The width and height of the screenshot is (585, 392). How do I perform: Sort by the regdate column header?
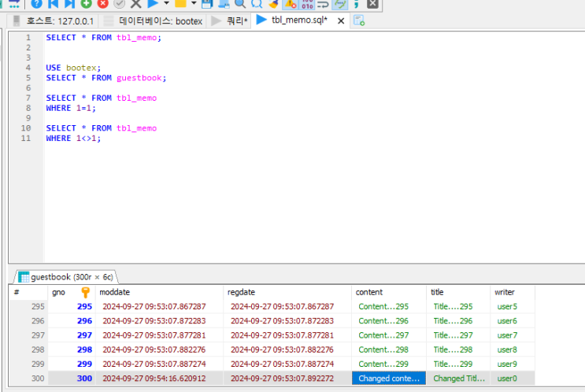coord(241,292)
